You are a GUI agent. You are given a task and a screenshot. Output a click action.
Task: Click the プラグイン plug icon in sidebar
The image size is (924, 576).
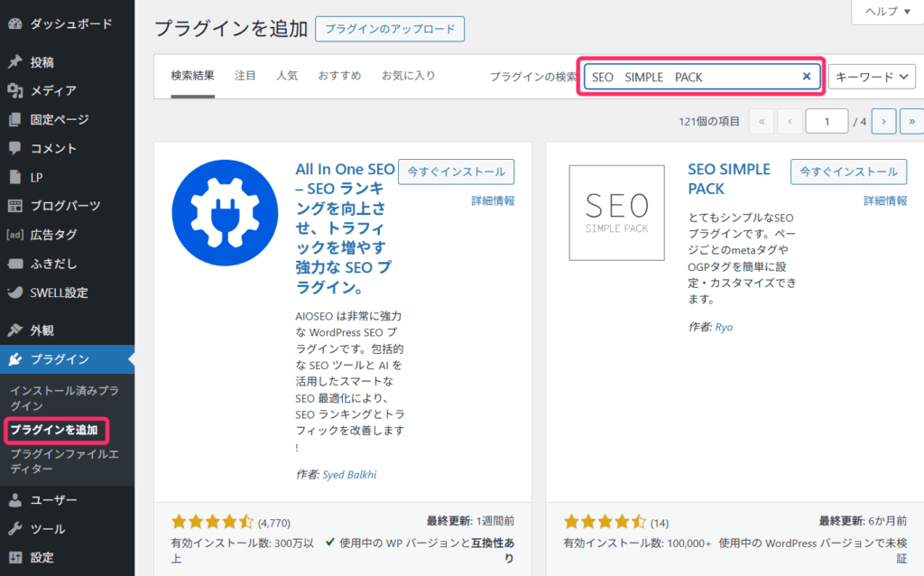tap(15, 359)
